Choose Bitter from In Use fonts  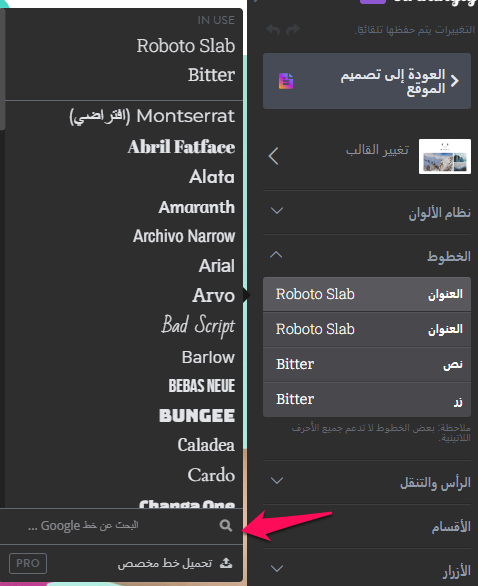pyautogui.click(x=212, y=75)
